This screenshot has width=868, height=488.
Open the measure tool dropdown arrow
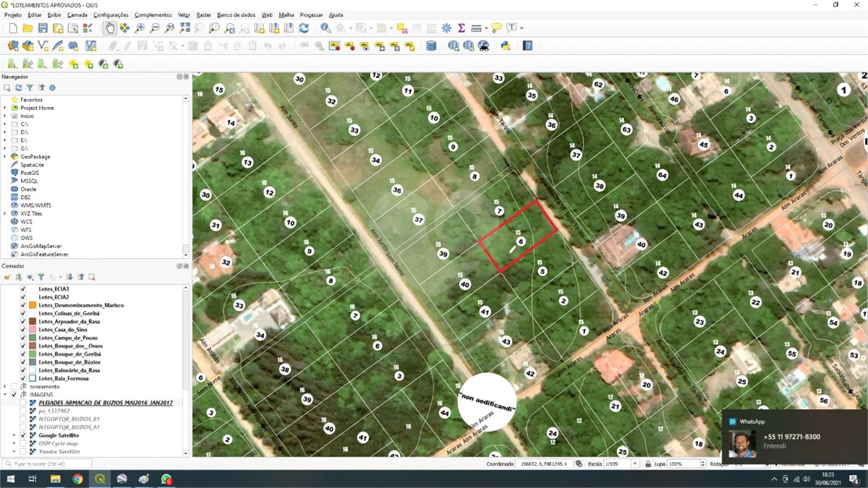(x=485, y=28)
